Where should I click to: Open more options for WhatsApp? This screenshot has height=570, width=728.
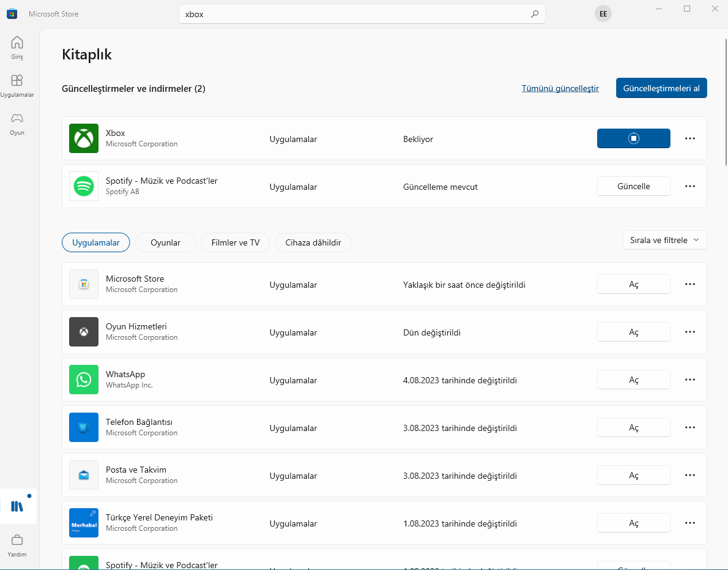point(690,380)
